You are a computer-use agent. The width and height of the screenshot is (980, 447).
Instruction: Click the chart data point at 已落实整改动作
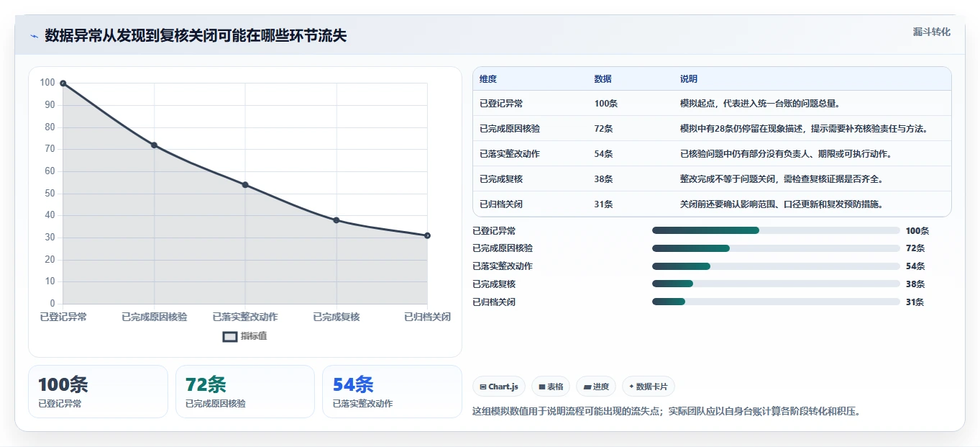245,185
